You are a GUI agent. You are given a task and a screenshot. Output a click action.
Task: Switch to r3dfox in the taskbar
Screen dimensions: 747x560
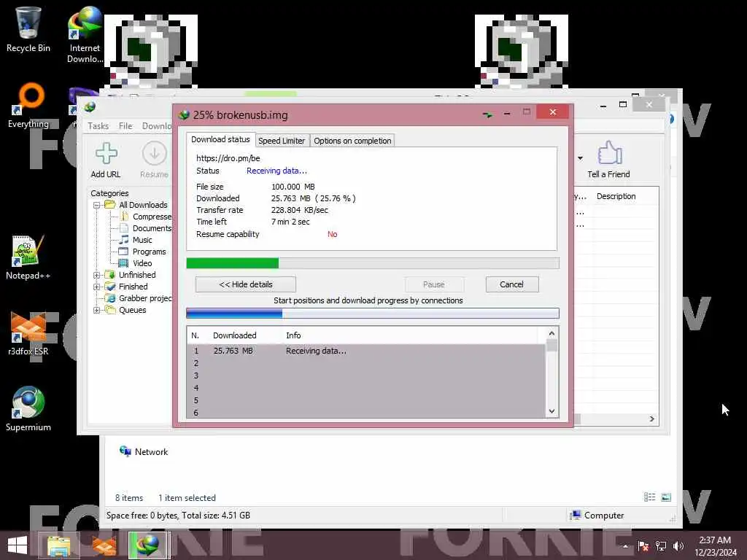(104, 545)
